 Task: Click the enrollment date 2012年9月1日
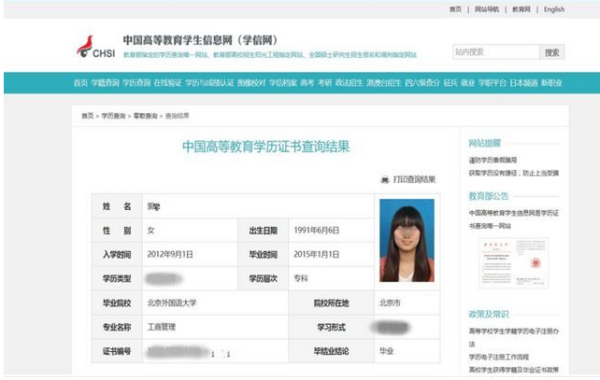tap(170, 254)
